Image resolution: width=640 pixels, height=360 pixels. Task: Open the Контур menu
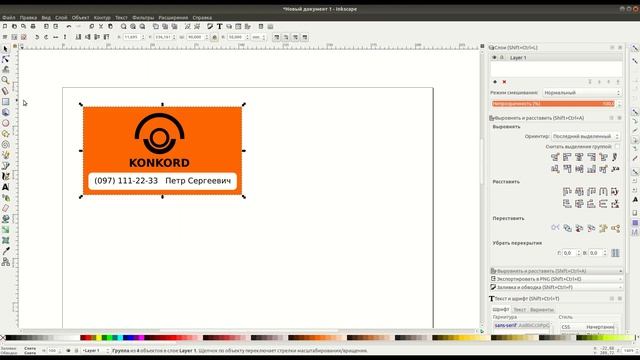click(x=102, y=18)
